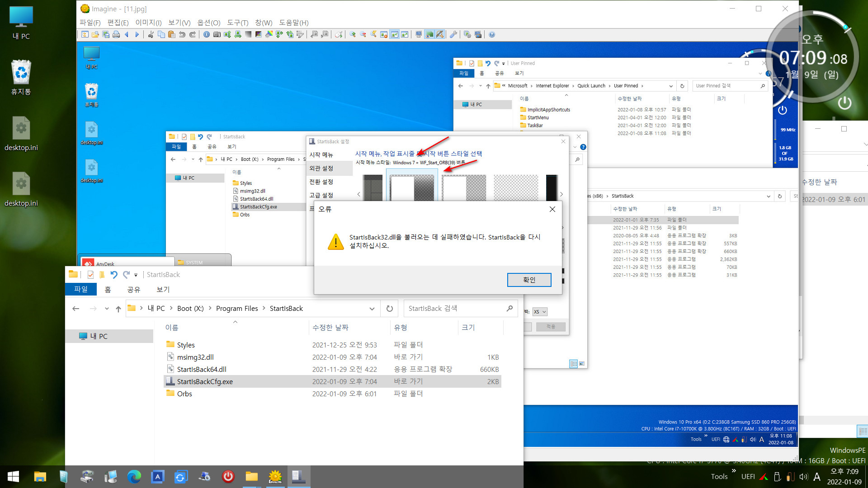
Task: Toggle the highlighted green screen view icon
Action: pyautogui.click(x=429, y=34)
